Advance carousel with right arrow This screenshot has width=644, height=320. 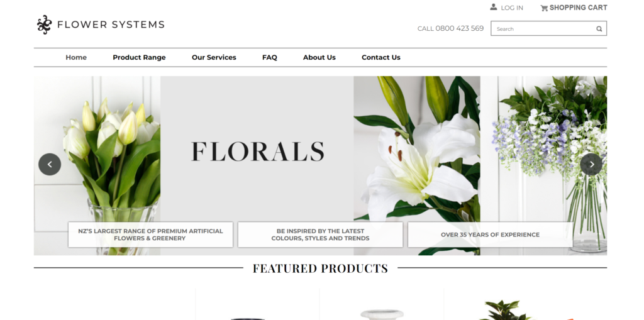coord(591,164)
